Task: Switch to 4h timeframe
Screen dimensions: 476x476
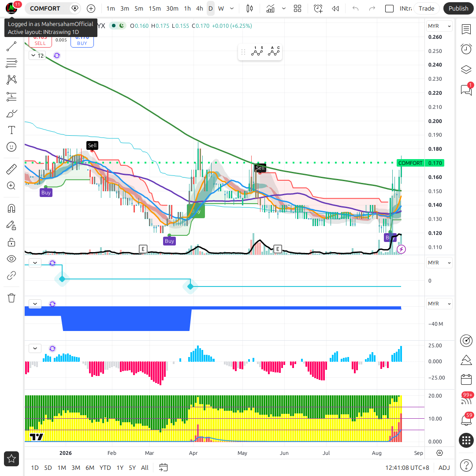Action: point(200,8)
